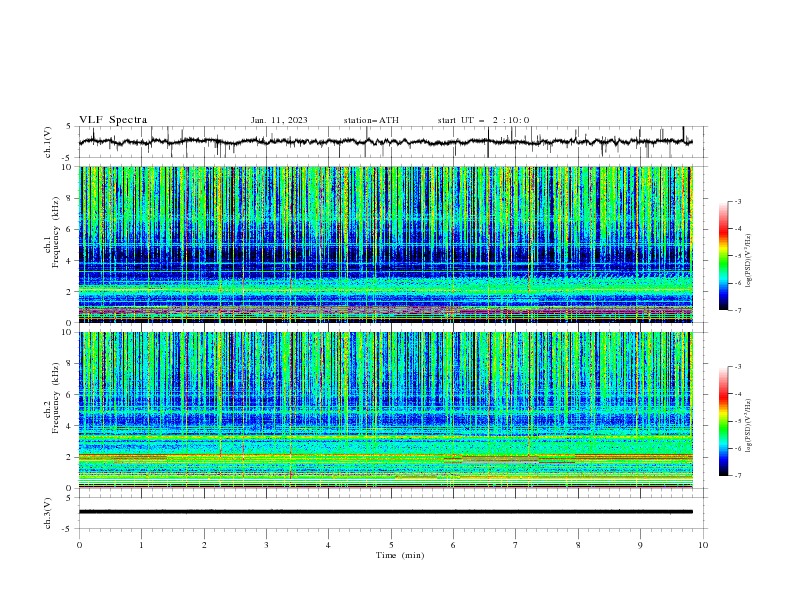The image size is (792, 612).
Task: Click the ch.1 spectrogram plot
Action: click(x=385, y=244)
